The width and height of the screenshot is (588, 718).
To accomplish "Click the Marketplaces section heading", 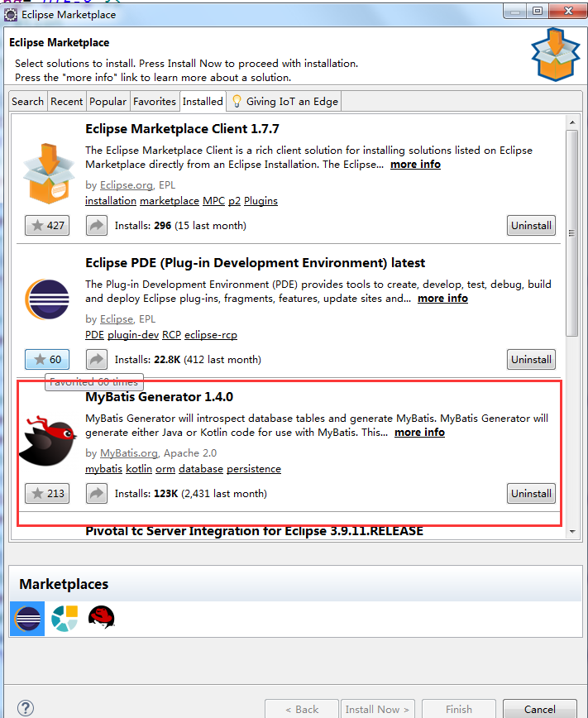I will [x=64, y=584].
